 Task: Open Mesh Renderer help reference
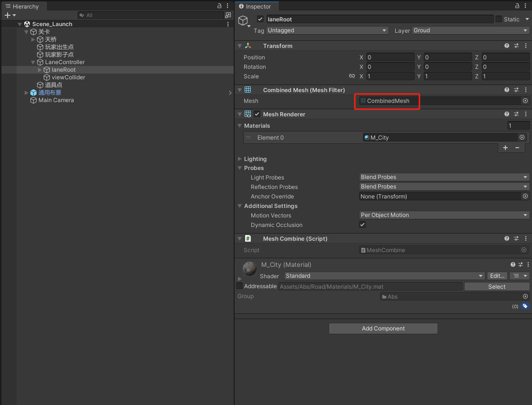click(x=506, y=114)
